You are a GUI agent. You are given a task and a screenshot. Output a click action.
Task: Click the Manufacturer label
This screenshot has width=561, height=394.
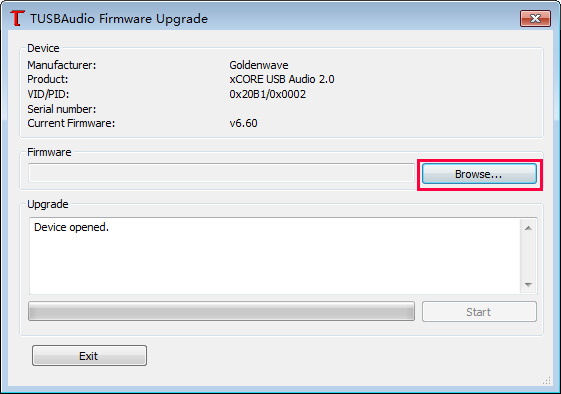tap(62, 65)
